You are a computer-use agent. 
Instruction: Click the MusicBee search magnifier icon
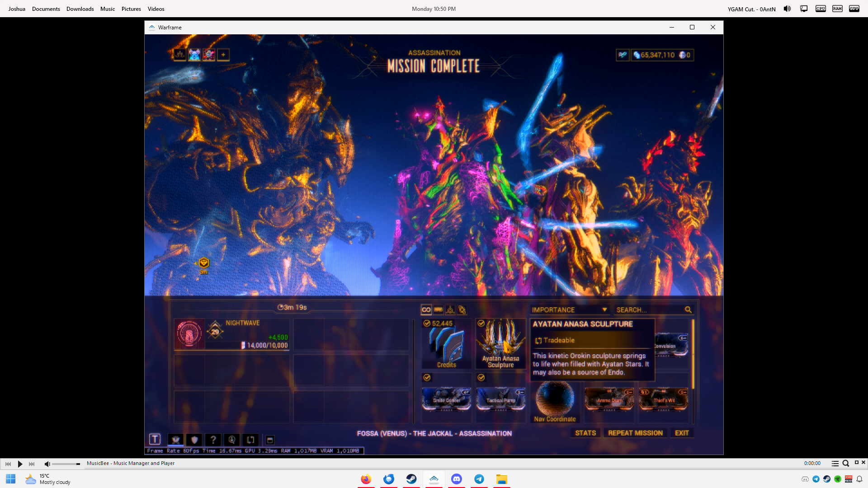click(845, 463)
